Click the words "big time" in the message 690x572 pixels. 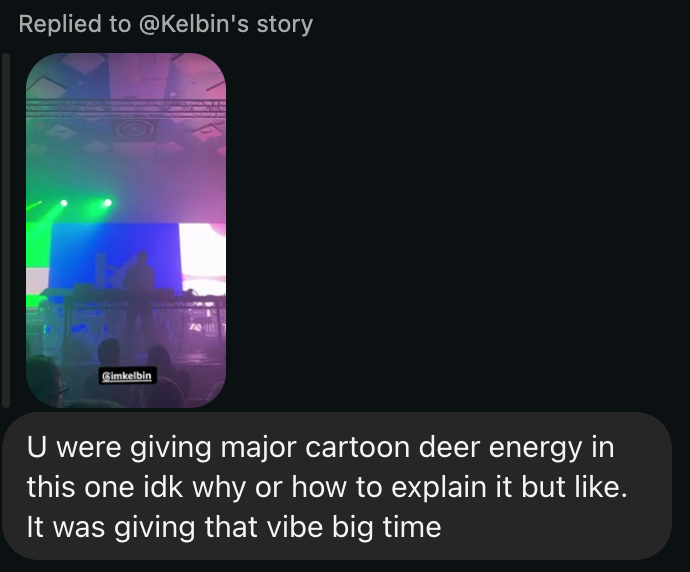pos(386,527)
